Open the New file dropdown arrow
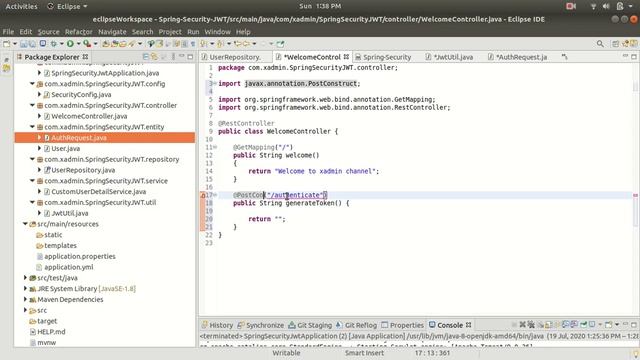Image resolution: width=640 pixels, height=360 pixels. 15,44
